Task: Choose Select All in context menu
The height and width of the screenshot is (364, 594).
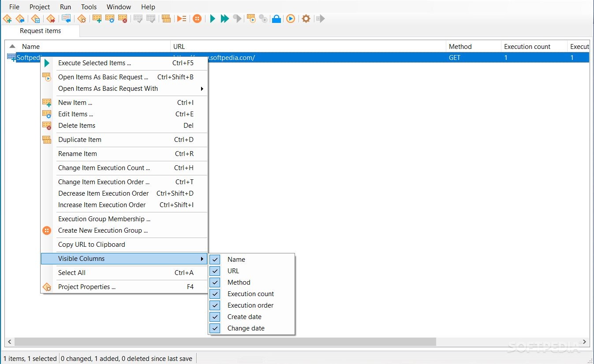Action: (124, 273)
